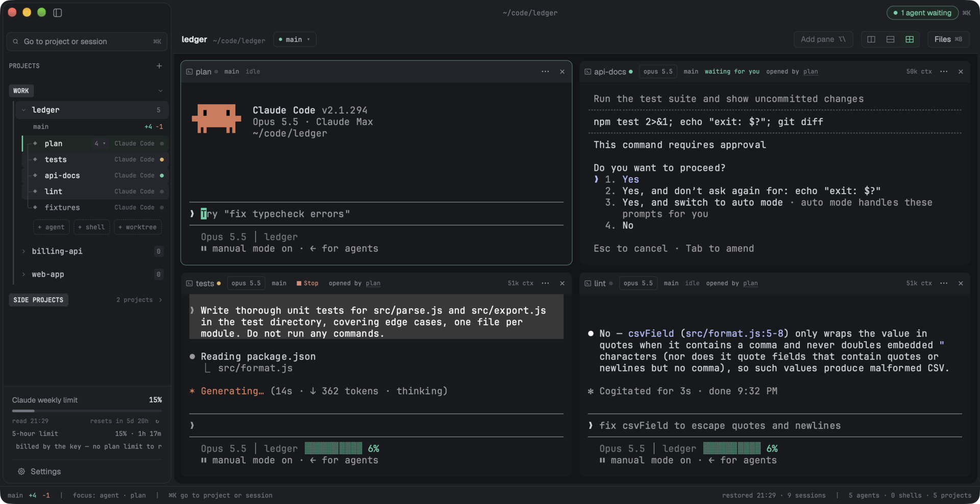Collapse the WORK projects group
This screenshot has height=504, width=980.
(160, 91)
